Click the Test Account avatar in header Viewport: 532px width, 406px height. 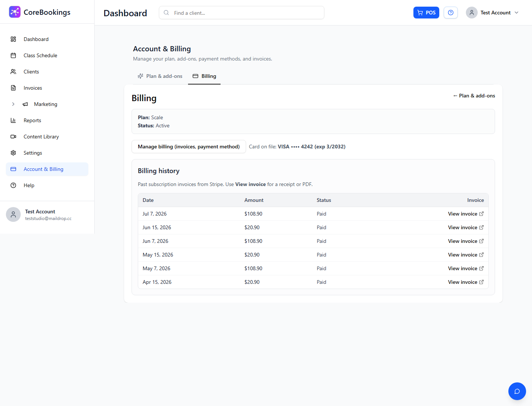click(x=472, y=13)
